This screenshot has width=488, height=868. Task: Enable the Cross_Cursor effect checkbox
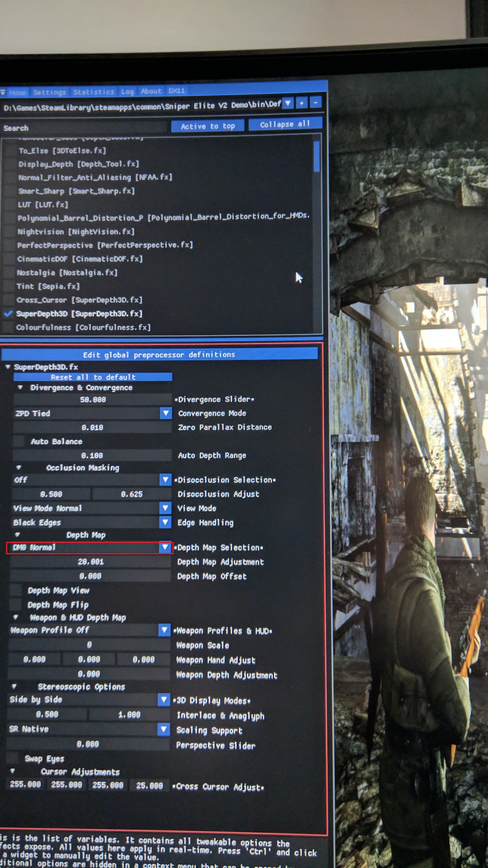8,300
